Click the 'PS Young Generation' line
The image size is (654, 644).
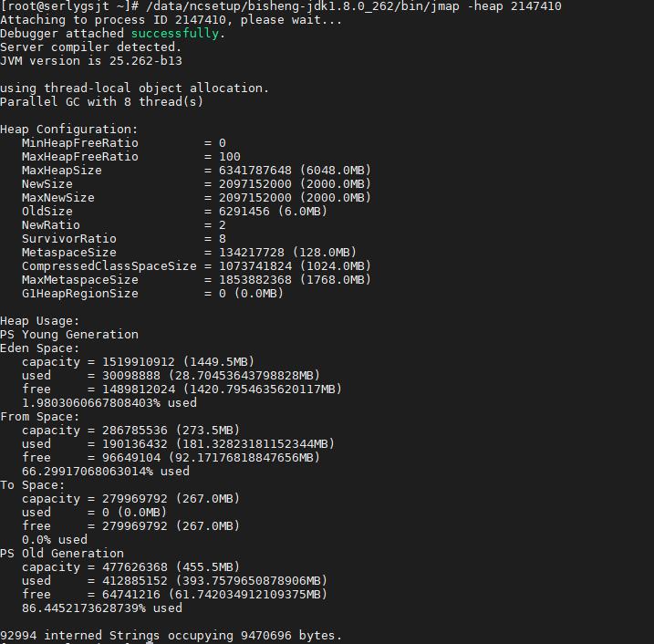[x=69, y=335]
